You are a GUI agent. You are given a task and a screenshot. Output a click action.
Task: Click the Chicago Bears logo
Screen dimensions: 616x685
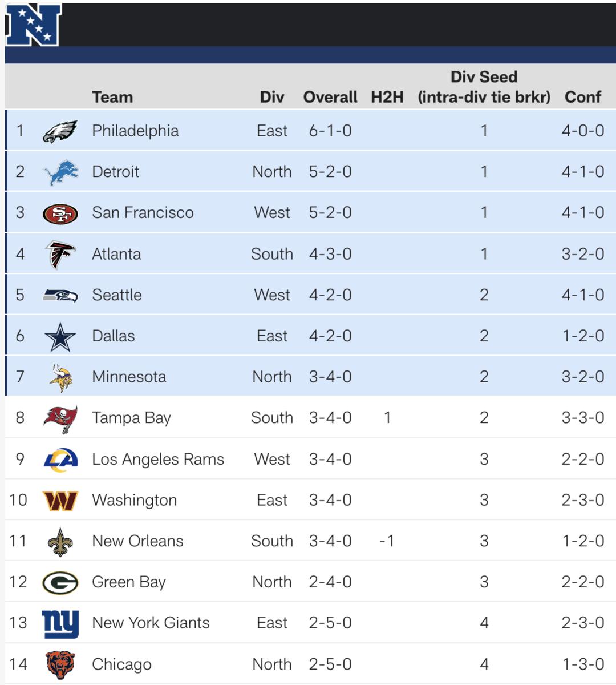60,664
